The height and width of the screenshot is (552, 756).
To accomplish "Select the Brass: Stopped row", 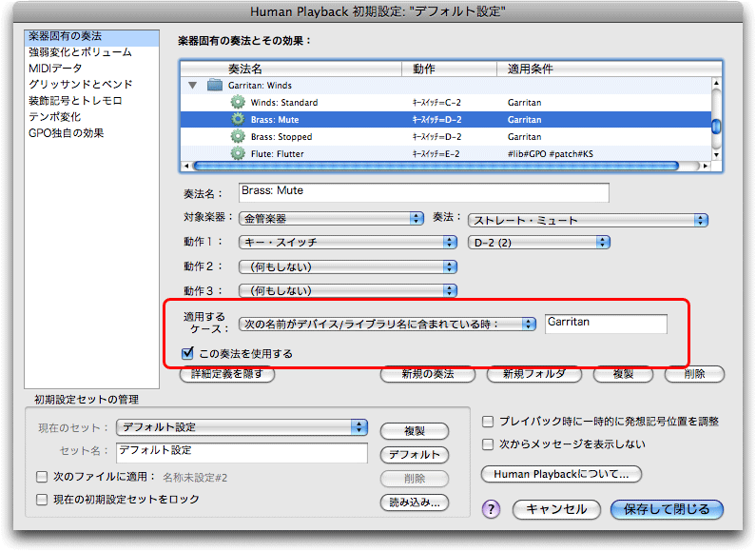I will (x=446, y=136).
